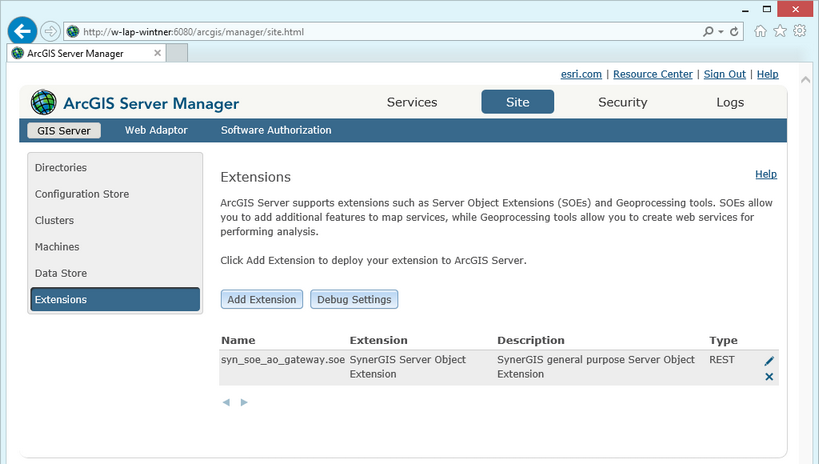Click the browser refresh icon
This screenshot has height=464, width=819.
click(x=735, y=32)
